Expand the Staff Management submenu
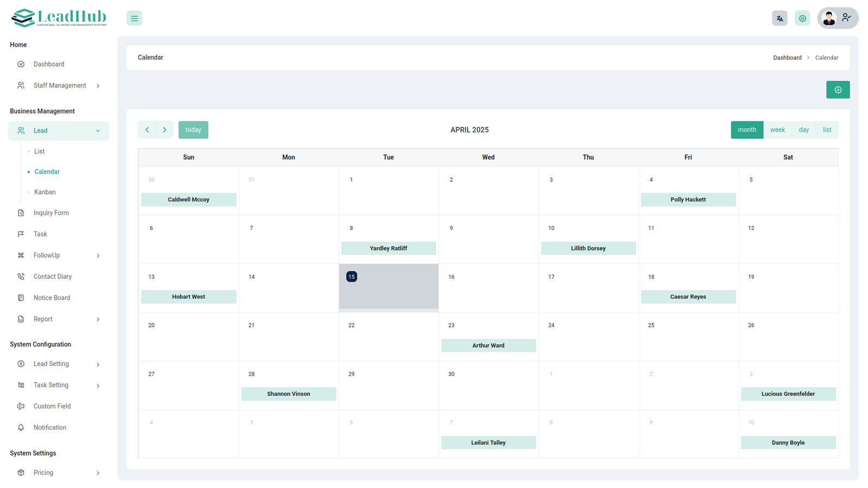868x488 pixels. coord(60,86)
